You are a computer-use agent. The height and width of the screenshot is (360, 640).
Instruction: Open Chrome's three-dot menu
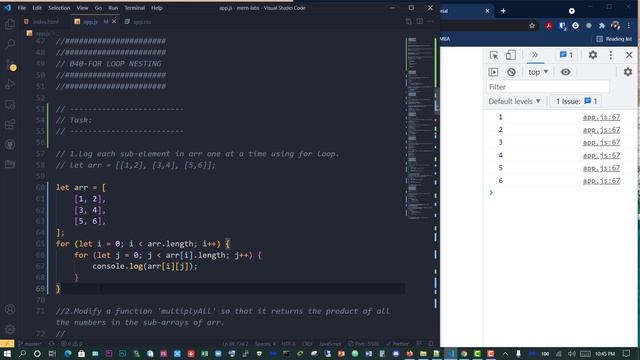pos(629,26)
